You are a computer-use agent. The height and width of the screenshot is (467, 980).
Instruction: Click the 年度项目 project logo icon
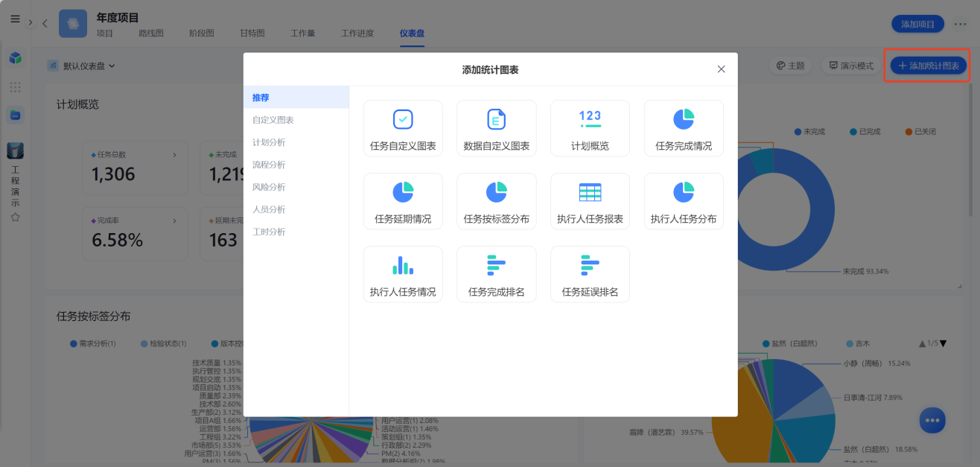[x=73, y=23]
